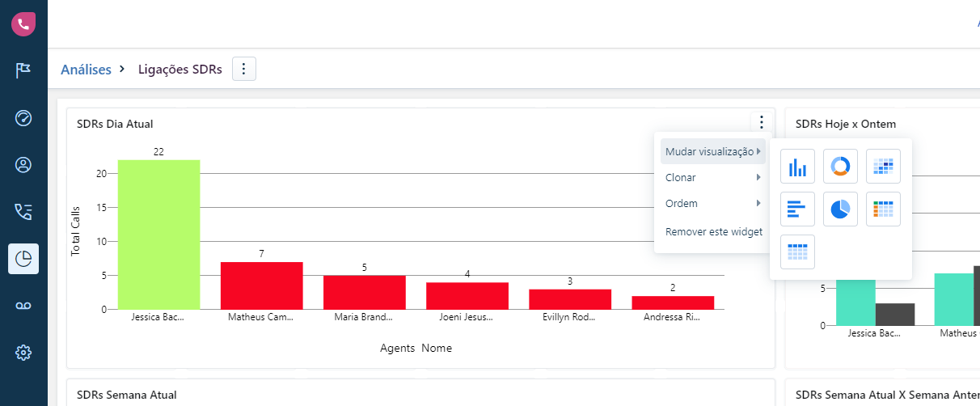Image resolution: width=980 pixels, height=406 pixels.
Task: Click the Agents Nome axis label
Action: click(x=416, y=348)
